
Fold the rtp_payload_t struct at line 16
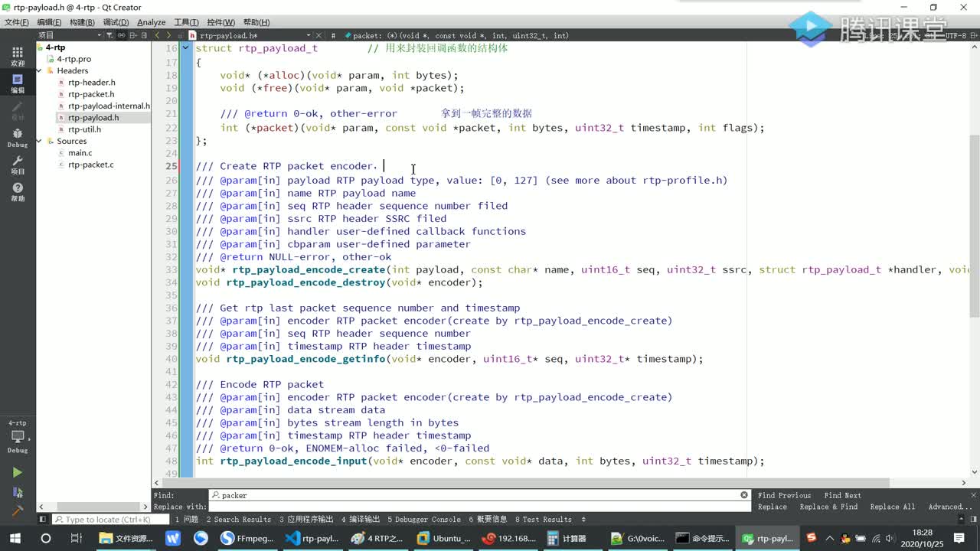point(185,48)
